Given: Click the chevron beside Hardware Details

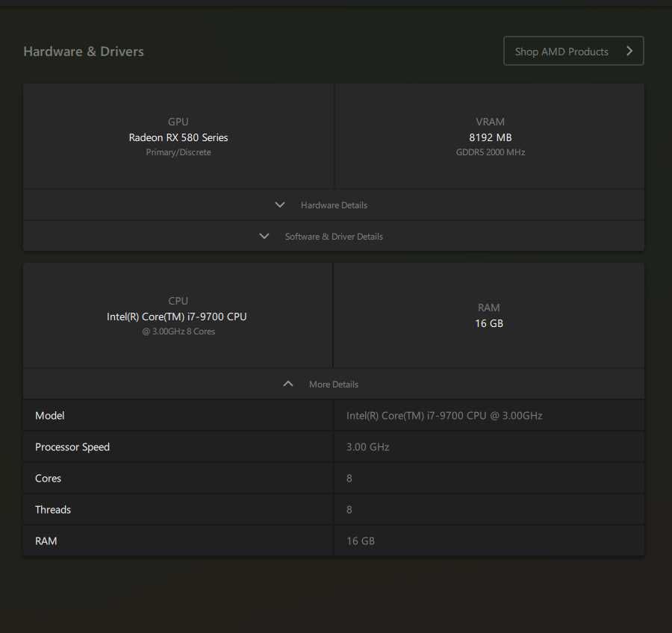Looking at the screenshot, I should 280,205.
